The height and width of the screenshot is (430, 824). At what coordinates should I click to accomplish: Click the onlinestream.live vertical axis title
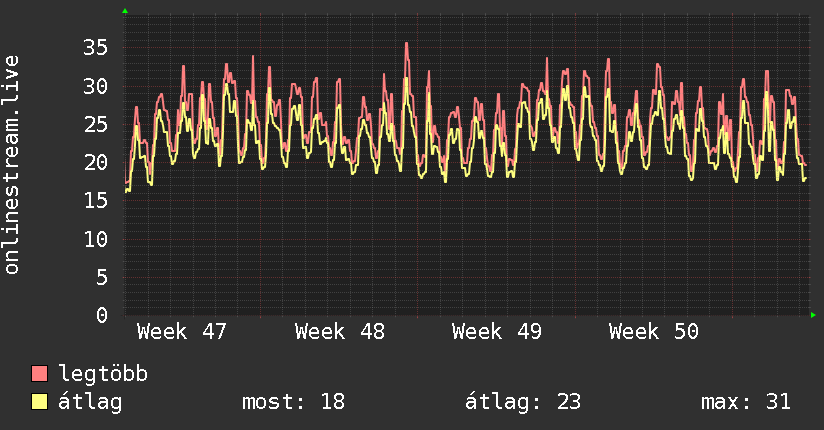tap(12, 165)
